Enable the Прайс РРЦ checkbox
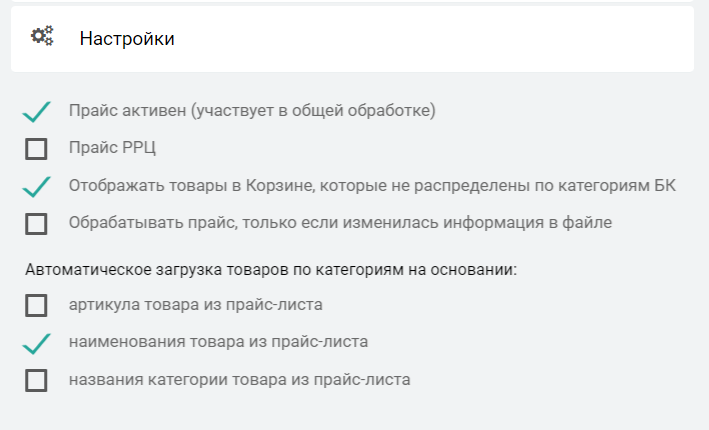Viewport: 709px width, 430px height. point(36,150)
